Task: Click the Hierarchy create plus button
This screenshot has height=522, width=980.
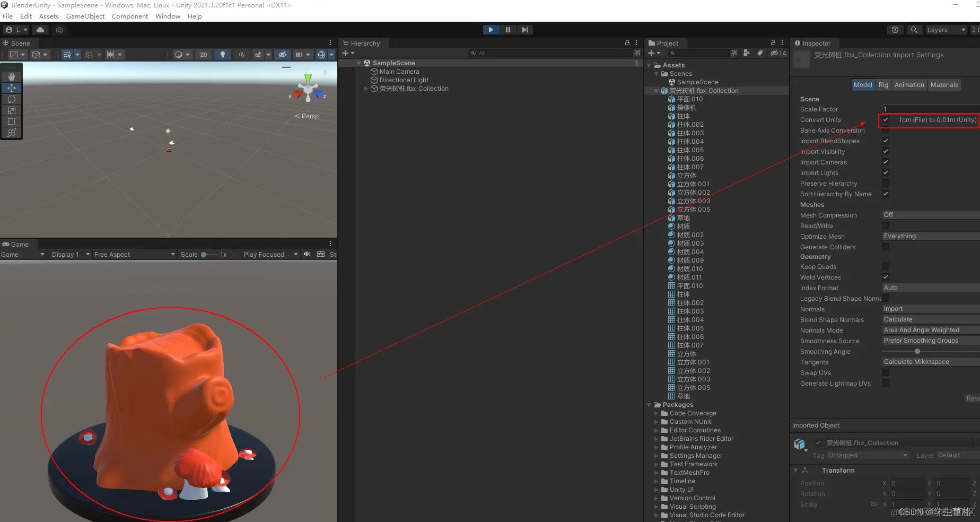Action: (348, 53)
